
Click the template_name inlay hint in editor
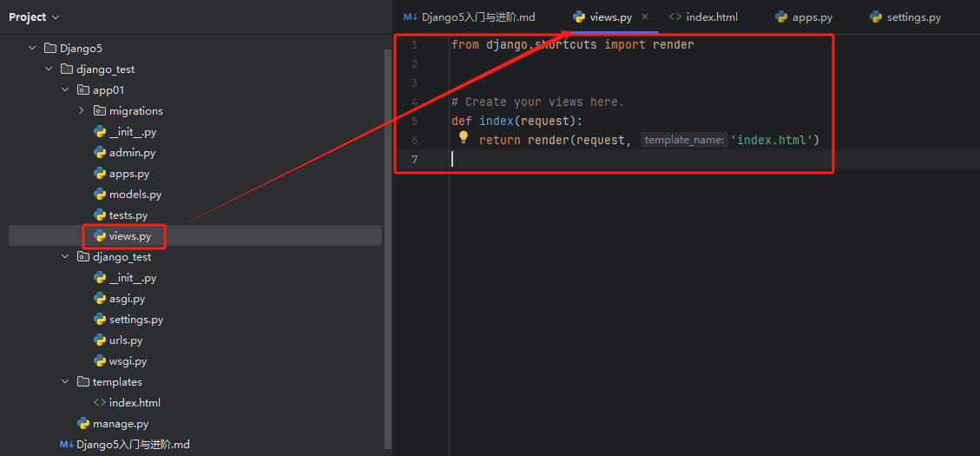click(x=684, y=140)
